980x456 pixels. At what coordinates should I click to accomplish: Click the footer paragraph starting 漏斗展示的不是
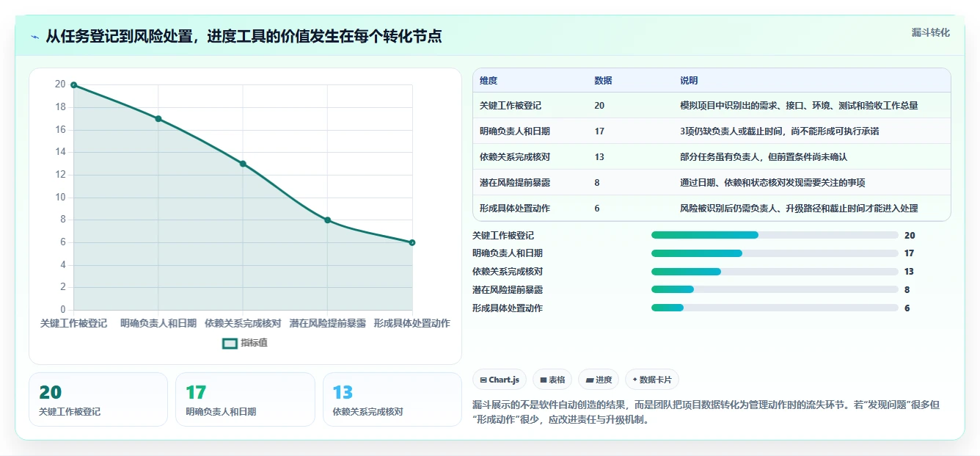pyautogui.click(x=708, y=413)
